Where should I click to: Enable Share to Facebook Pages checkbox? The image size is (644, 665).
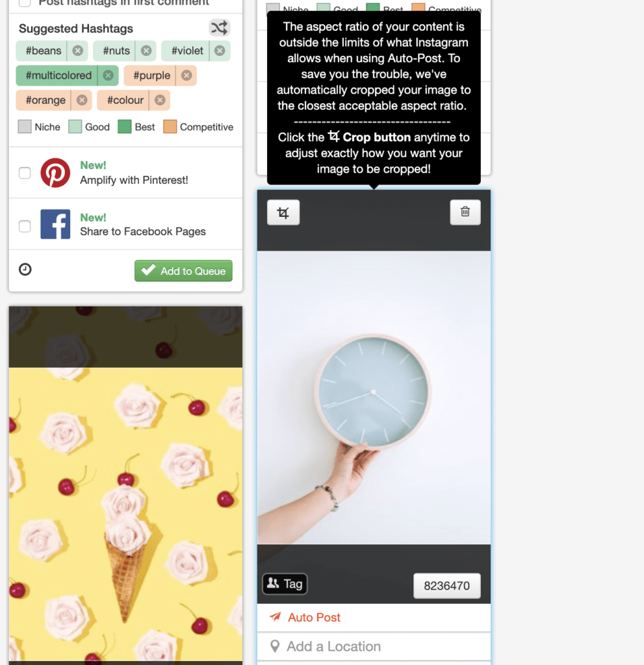25,226
